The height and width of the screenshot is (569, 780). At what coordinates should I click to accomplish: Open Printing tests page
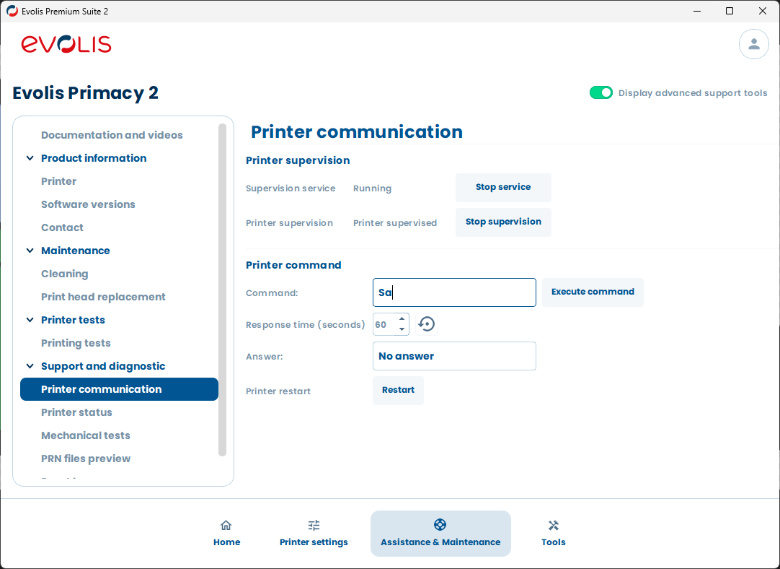[76, 343]
